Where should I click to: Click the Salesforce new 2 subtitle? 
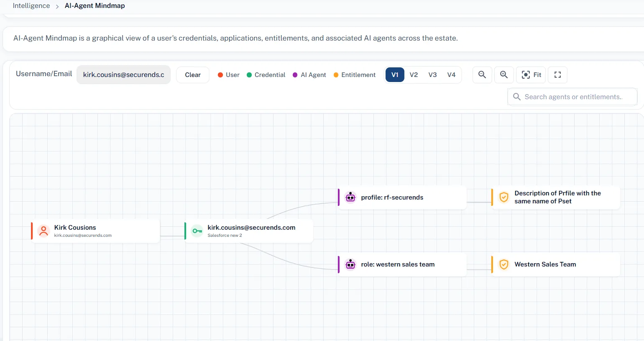point(225,236)
